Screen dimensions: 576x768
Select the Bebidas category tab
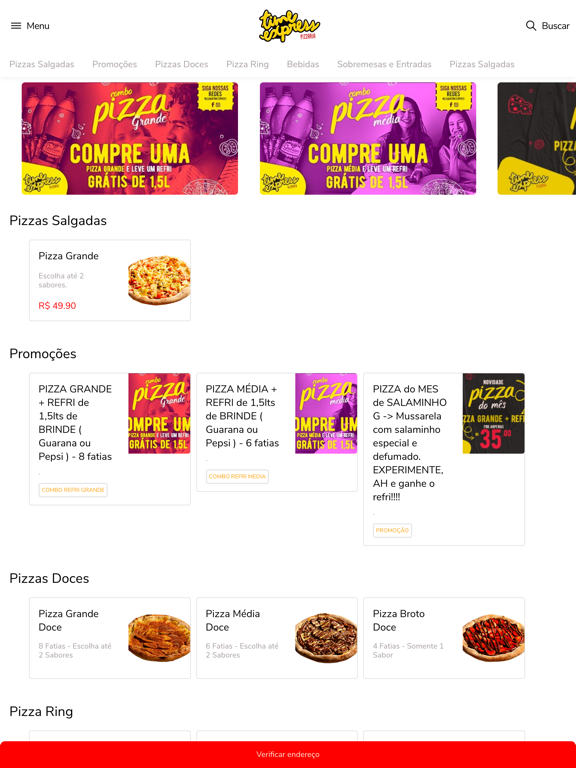[303, 64]
